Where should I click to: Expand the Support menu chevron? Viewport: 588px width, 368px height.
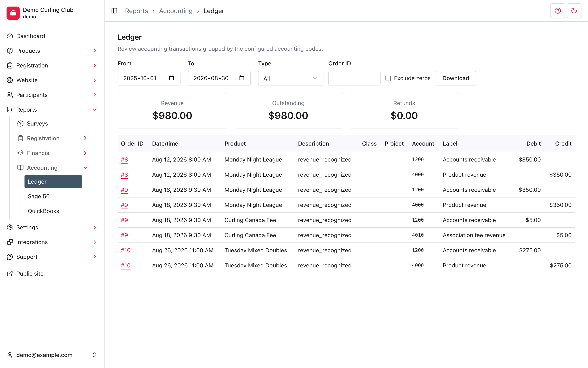click(95, 257)
